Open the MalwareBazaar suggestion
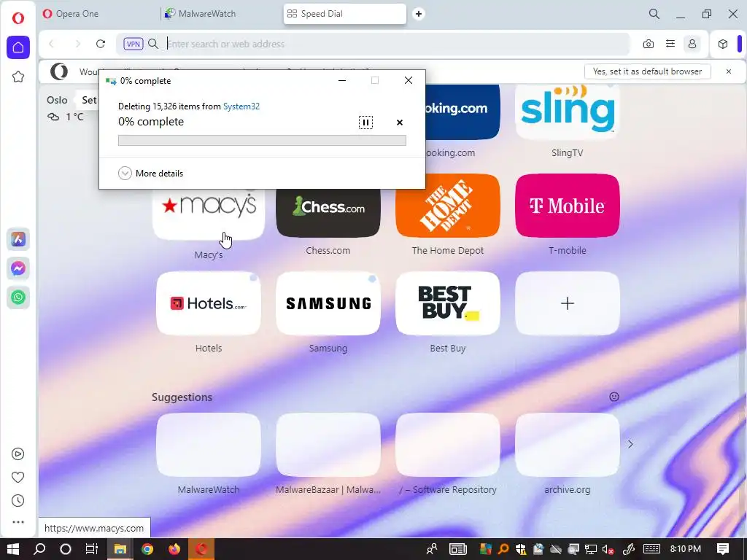 tap(328, 444)
